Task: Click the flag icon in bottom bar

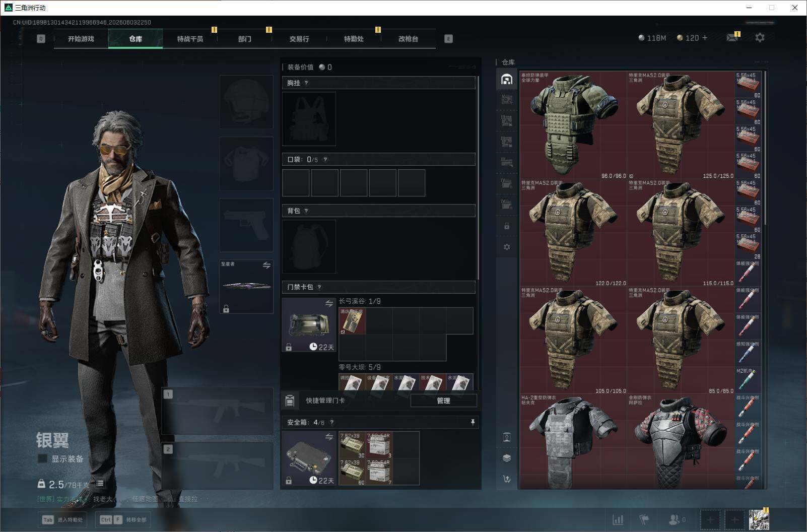Action: coord(644,519)
